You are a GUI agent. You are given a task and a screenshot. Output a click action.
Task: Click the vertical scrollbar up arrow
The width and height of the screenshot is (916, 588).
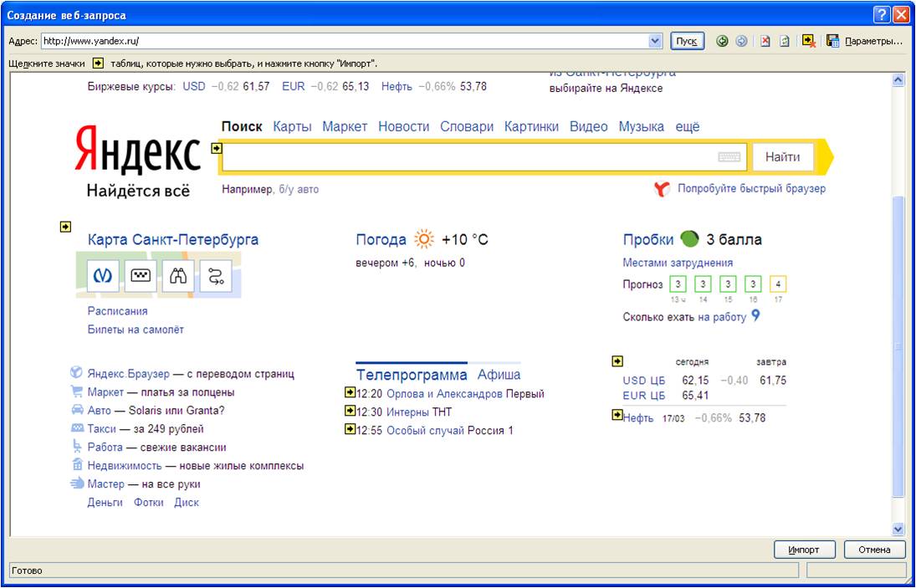[x=898, y=80]
